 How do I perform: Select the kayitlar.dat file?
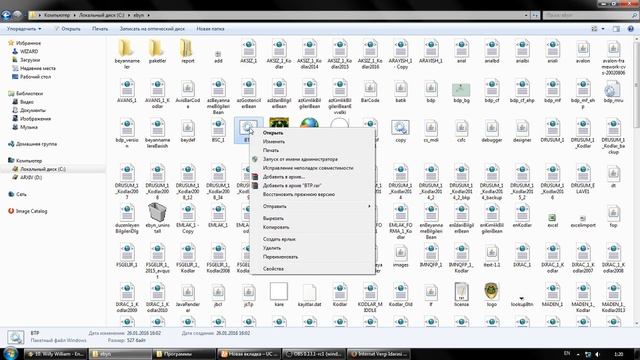[309, 292]
